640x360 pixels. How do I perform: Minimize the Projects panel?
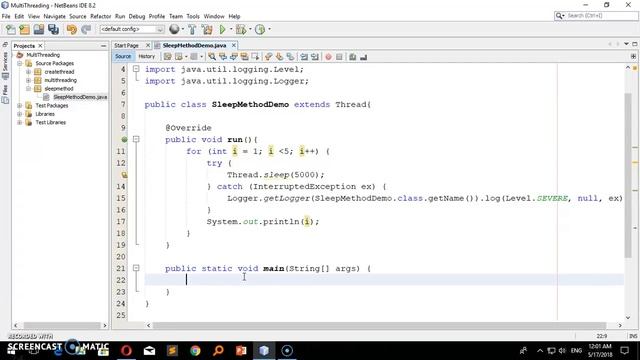point(103,46)
